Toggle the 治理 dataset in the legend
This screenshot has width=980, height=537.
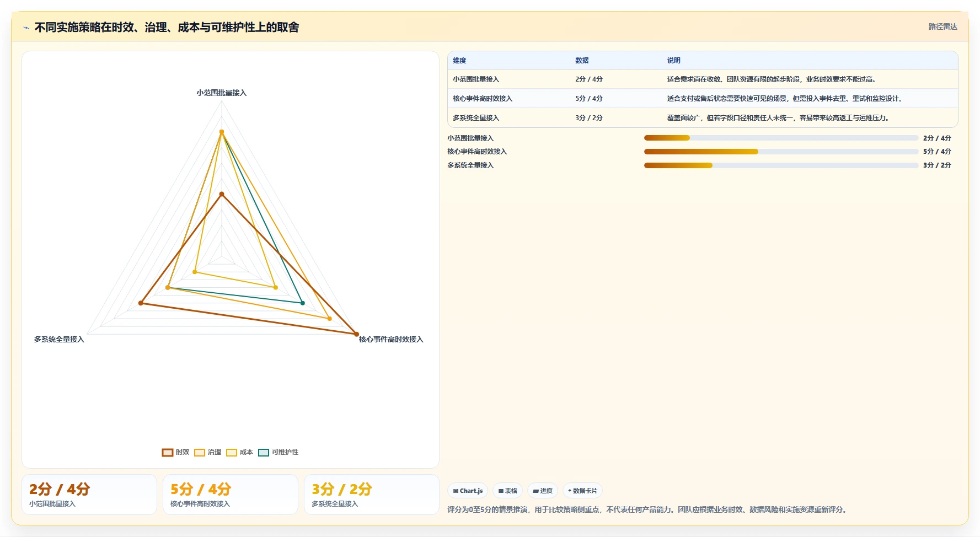(207, 452)
